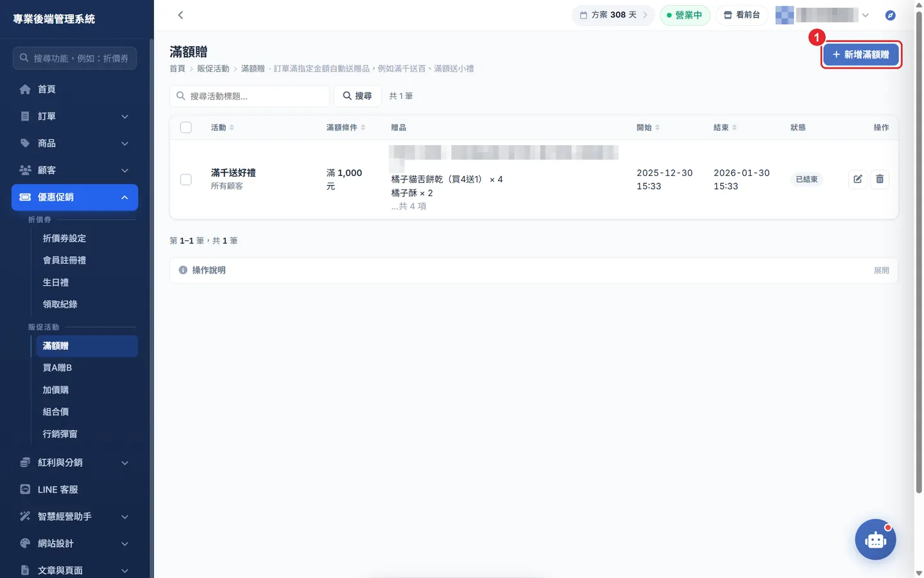Go to 販促活動 breadcrumb link
Viewport: 924px width, 578px height.
pos(213,69)
